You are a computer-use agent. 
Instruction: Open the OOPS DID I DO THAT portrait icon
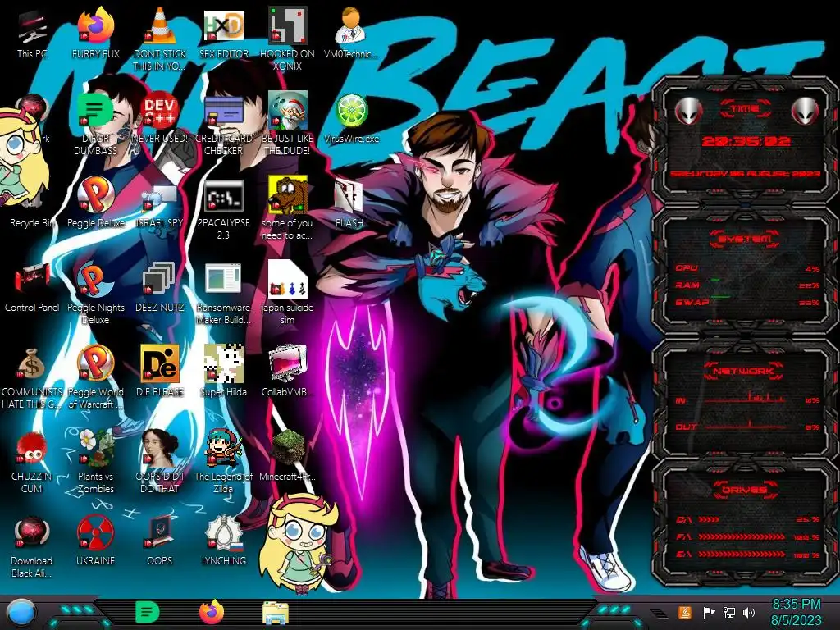point(160,449)
